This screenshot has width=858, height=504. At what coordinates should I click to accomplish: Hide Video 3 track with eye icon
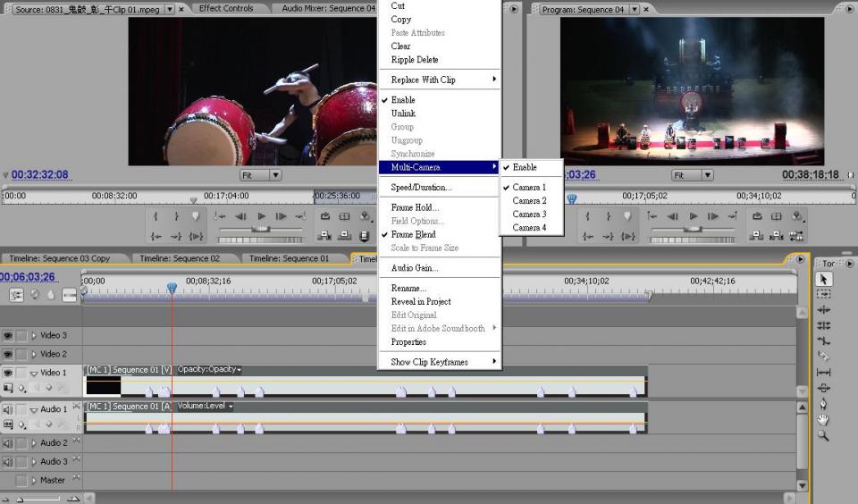[x=8, y=336]
